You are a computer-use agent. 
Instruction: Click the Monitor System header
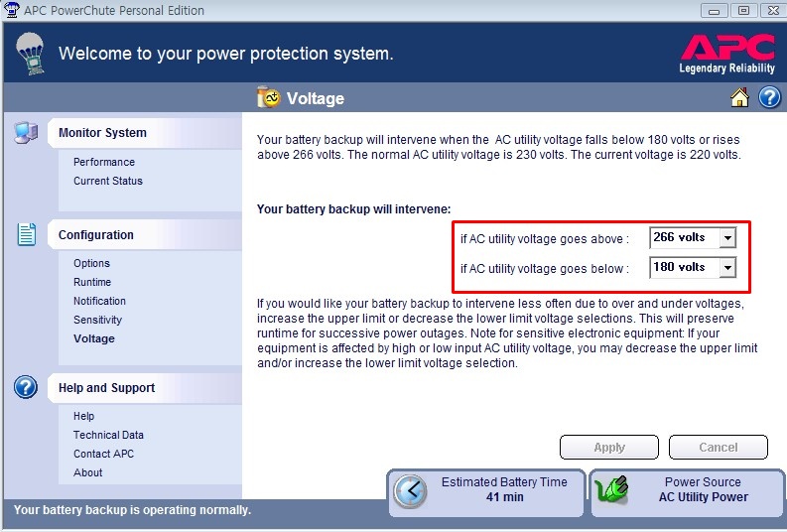(x=145, y=133)
